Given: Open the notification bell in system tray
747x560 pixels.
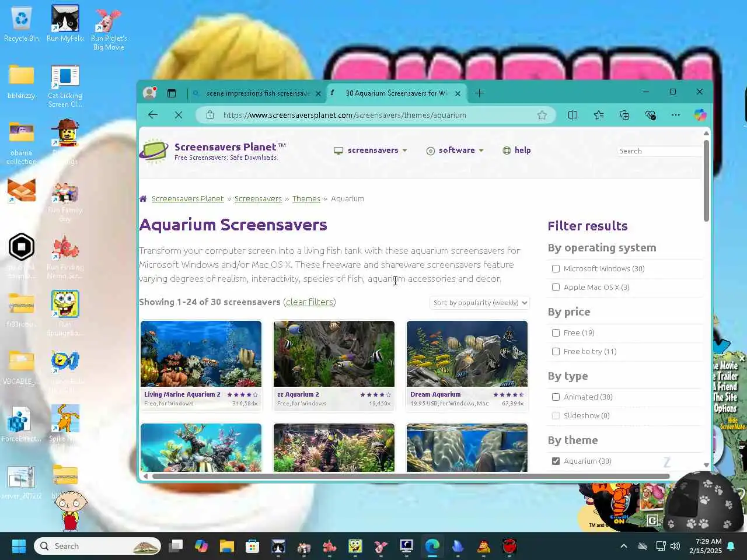Looking at the screenshot, I should click(731, 546).
